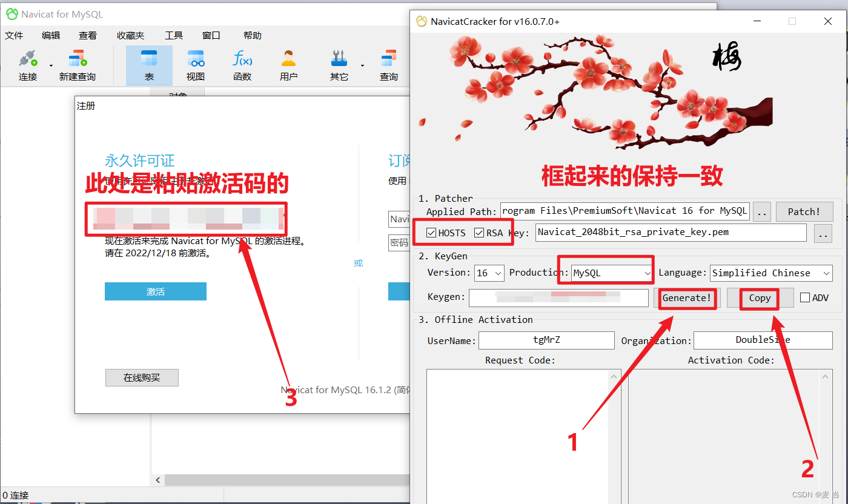Open the 查询 (Query) toolbar icon
The width and height of the screenshot is (848, 504).
(389, 65)
